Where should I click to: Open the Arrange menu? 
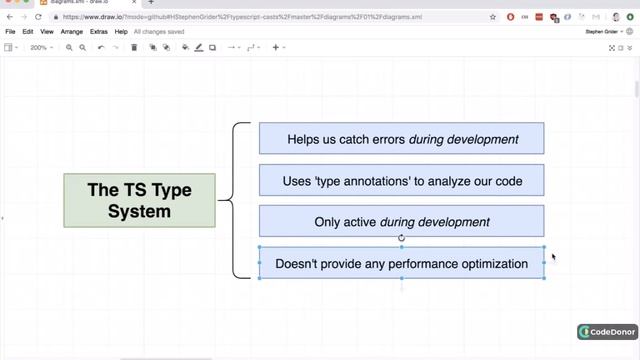point(72,31)
